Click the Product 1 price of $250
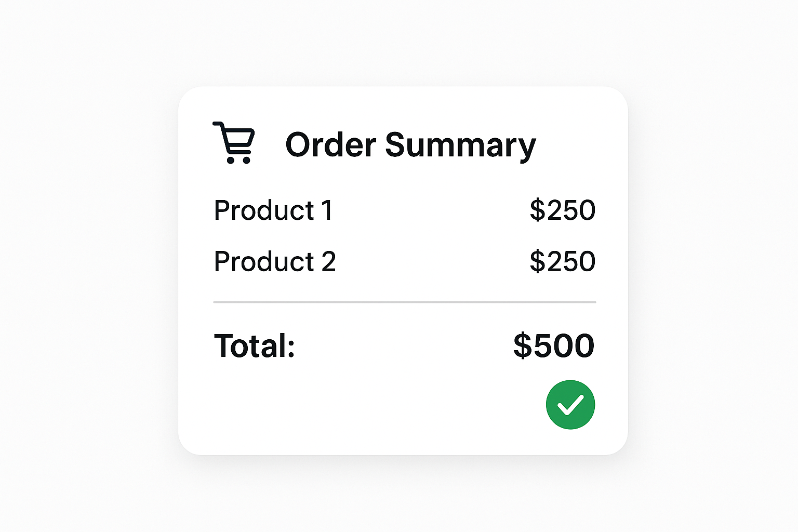The width and height of the screenshot is (798, 532). [x=562, y=210]
